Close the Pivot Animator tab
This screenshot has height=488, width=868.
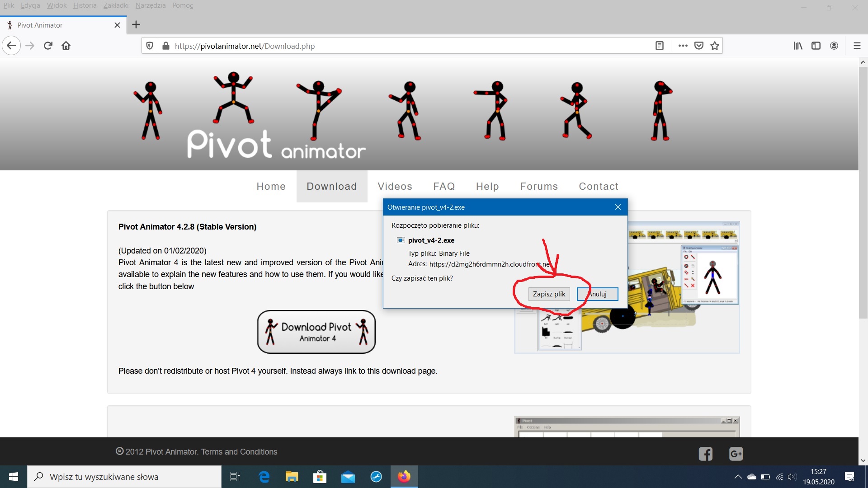pos(117,25)
